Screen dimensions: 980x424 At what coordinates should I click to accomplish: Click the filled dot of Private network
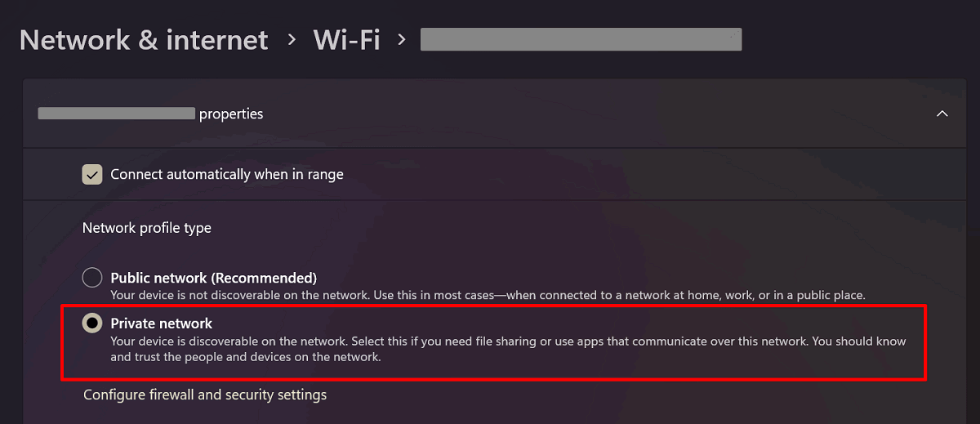click(92, 324)
